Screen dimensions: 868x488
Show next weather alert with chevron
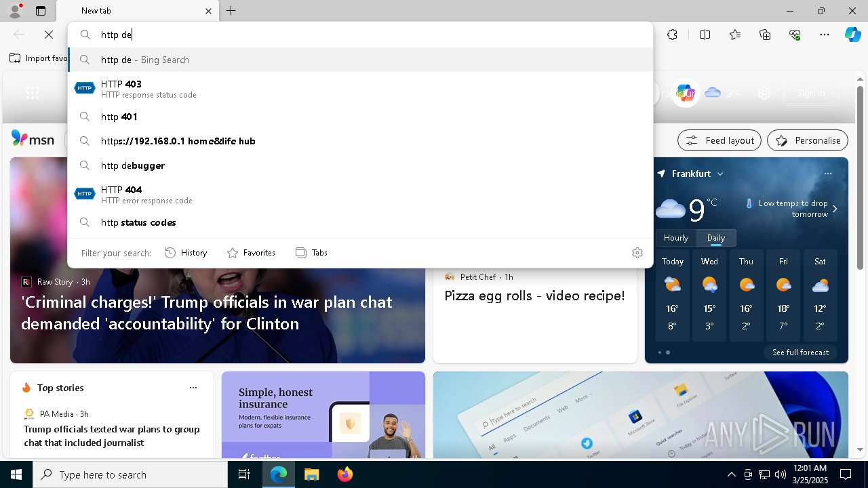click(835, 209)
